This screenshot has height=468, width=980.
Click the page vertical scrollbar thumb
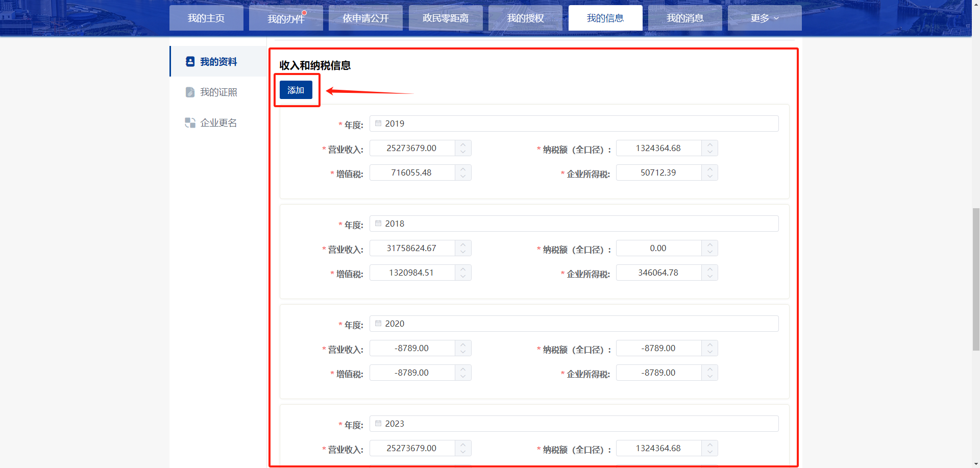[x=976, y=279]
